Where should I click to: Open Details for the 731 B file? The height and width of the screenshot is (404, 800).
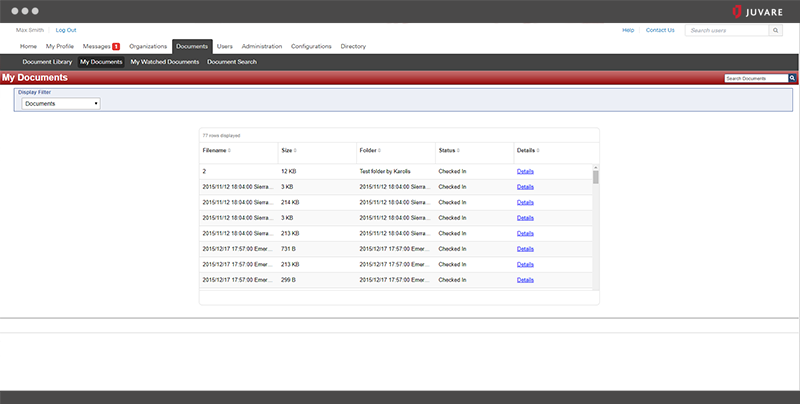(x=525, y=249)
